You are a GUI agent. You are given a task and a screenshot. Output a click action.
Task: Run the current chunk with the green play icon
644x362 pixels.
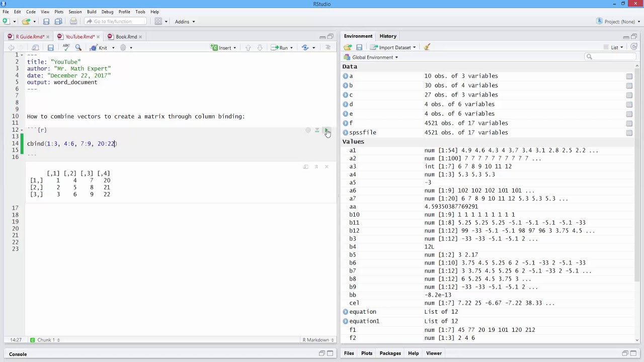[327, 130]
